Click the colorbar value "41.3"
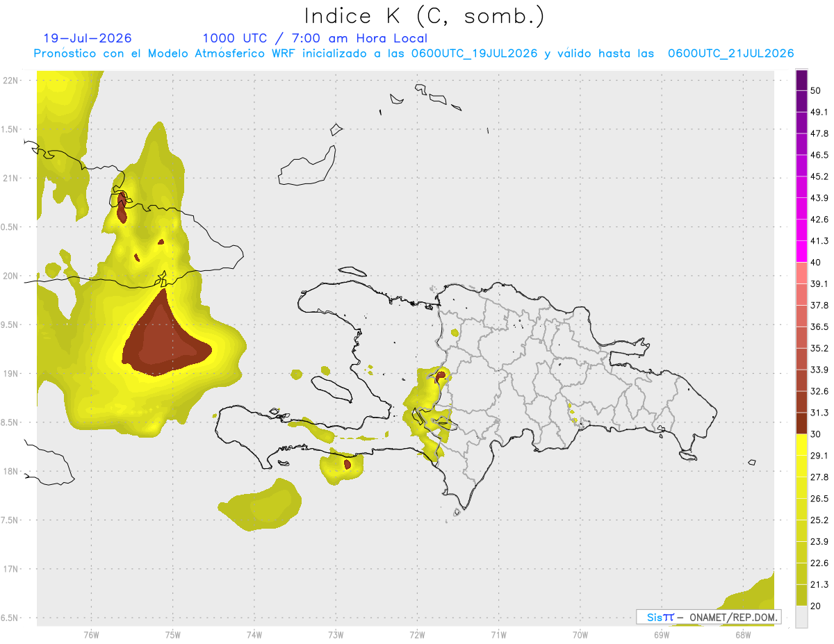 pos(819,241)
